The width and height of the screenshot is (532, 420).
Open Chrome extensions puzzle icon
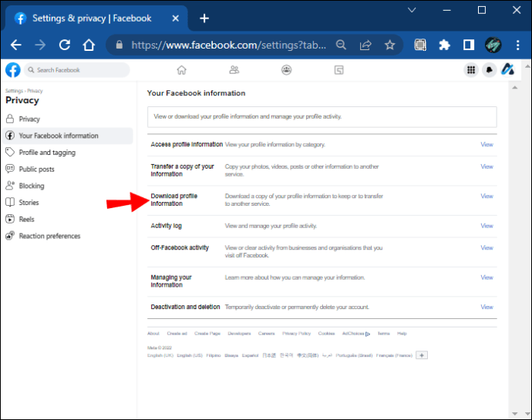[x=444, y=45]
